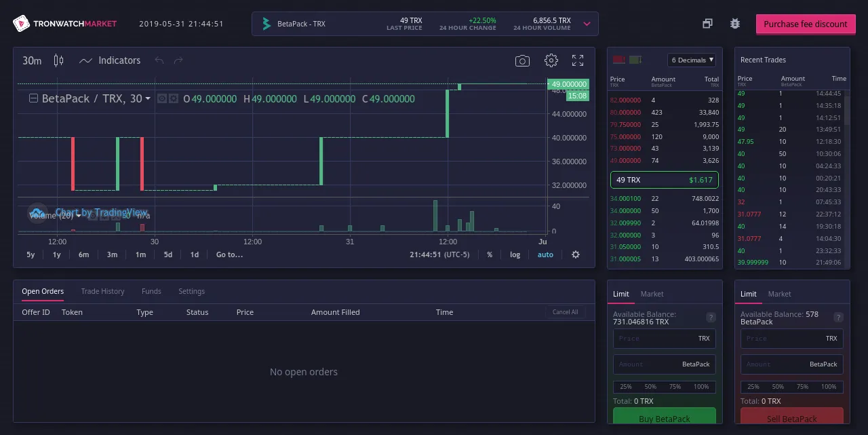Click the bug report icon in header
Screen dimensions: 868x435
[x=735, y=24]
